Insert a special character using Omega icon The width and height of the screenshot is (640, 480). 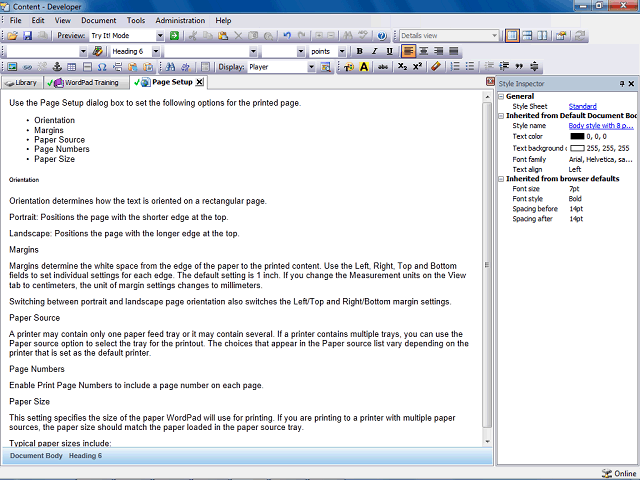(102, 67)
